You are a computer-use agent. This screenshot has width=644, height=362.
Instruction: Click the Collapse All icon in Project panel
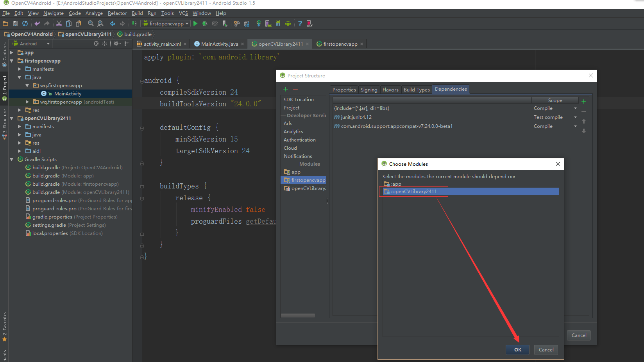(x=104, y=43)
